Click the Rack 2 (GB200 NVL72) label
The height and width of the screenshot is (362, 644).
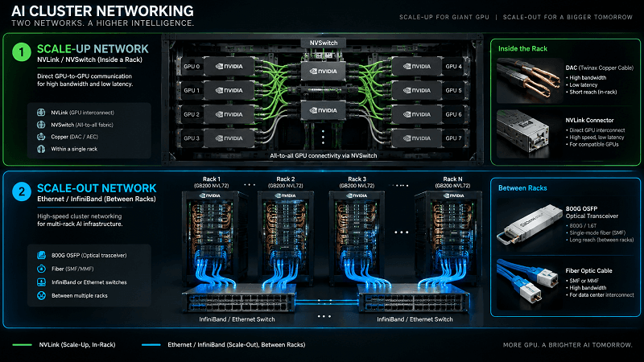[286, 183]
